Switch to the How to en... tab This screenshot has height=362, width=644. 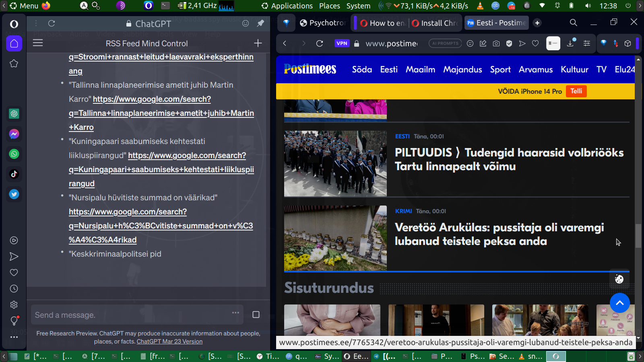[x=382, y=23]
